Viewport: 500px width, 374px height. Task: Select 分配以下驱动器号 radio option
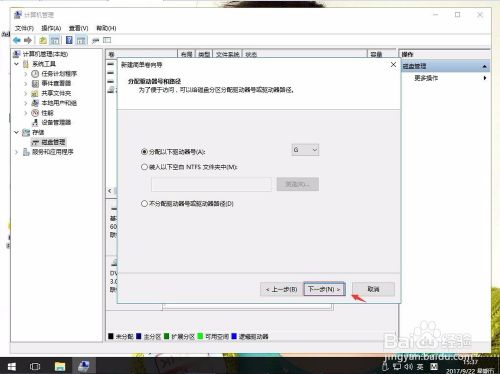point(144,152)
